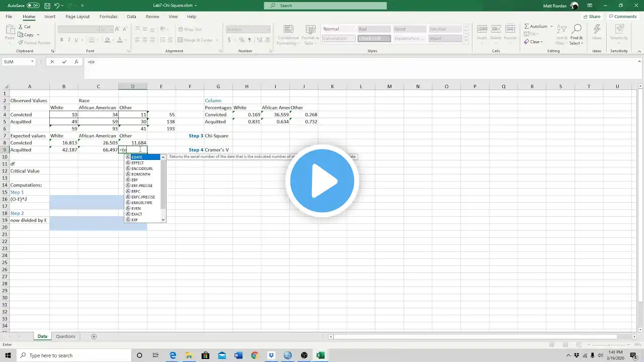Click the Task View taskbar button

pyautogui.click(x=156, y=355)
